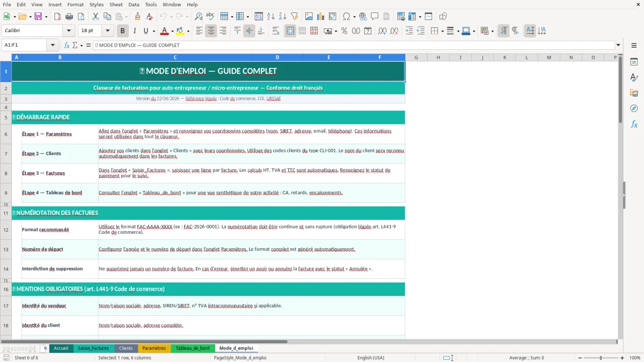Screen dimensions: 644x362
Task: Click the Cut scissors icon
Action: pyautogui.click(x=95, y=17)
